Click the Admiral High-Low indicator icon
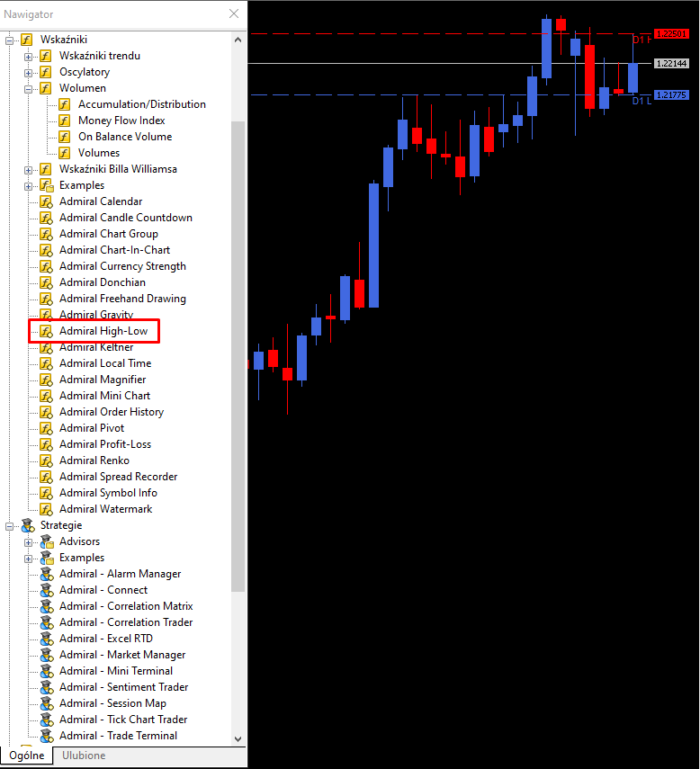Image resolution: width=700 pixels, height=769 pixels. click(x=46, y=332)
